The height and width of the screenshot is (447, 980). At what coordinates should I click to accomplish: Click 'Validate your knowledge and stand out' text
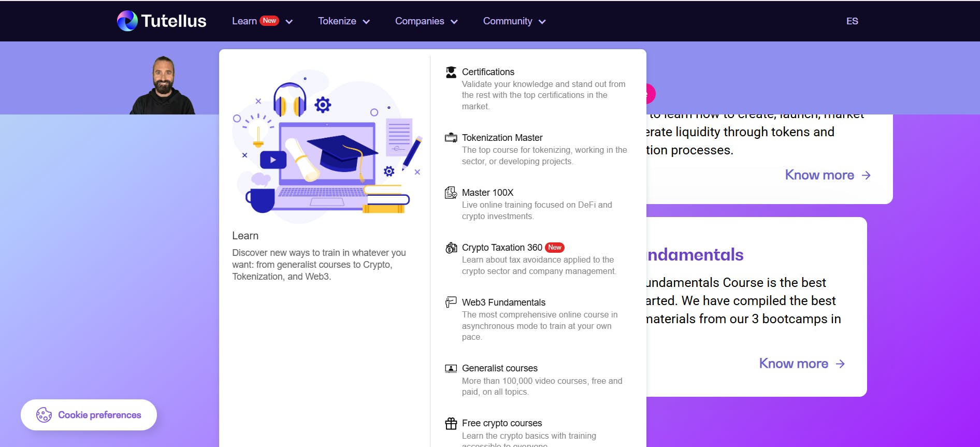(x=544, y=95)
